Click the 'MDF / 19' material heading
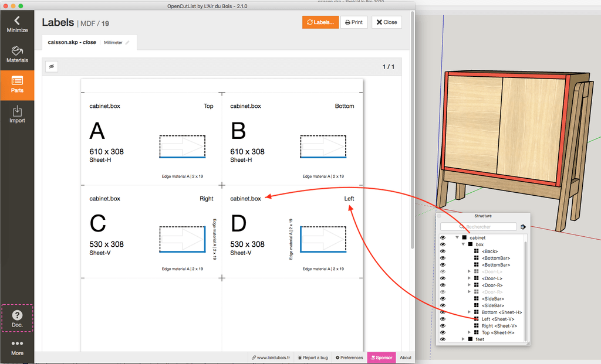Image resolution: width=601 pixels, height=364 pixels. tap(94, 23)
